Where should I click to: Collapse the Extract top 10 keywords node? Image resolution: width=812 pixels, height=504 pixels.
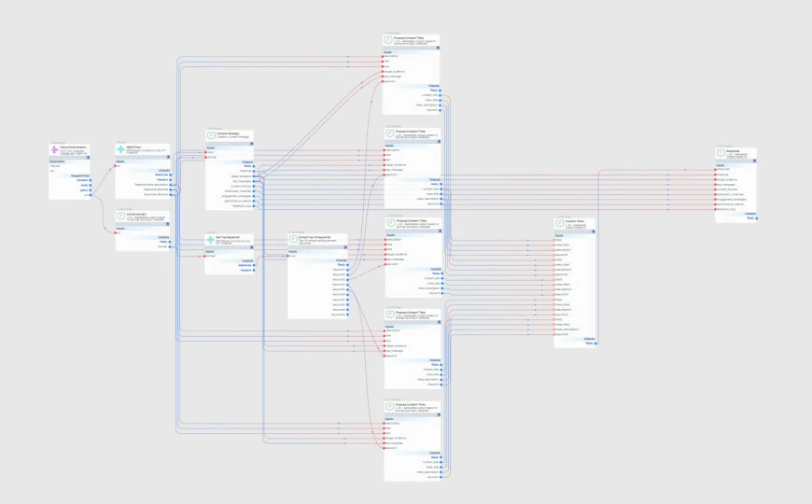click(x=345, y=247)
